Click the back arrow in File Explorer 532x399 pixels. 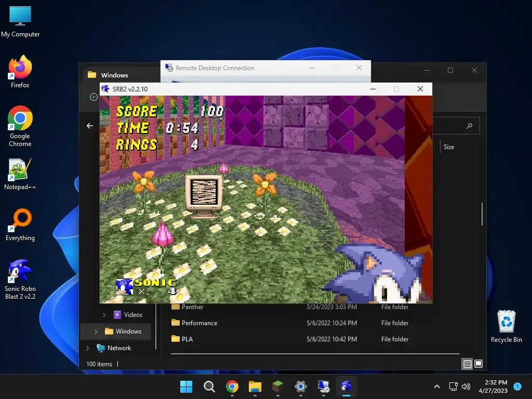coord(90,126)
